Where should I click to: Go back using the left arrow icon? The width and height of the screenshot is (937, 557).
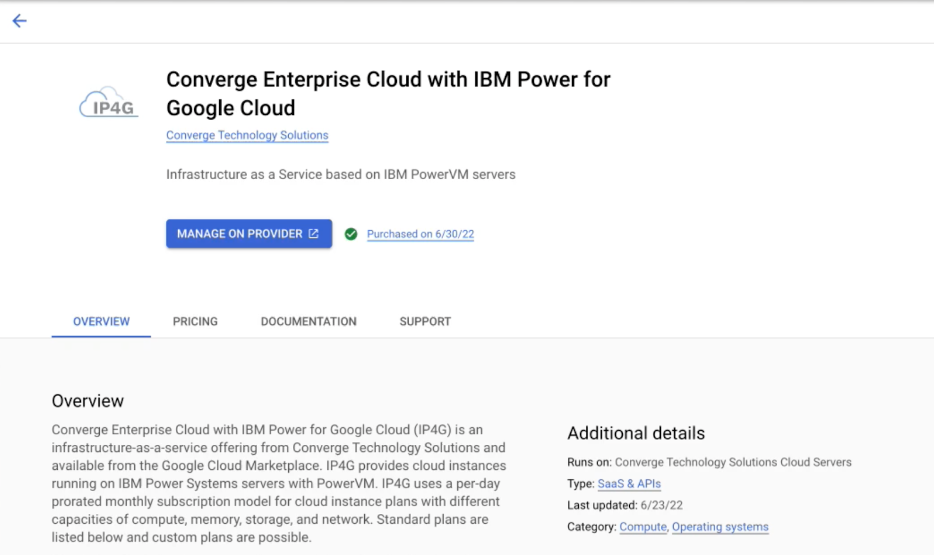19,21
